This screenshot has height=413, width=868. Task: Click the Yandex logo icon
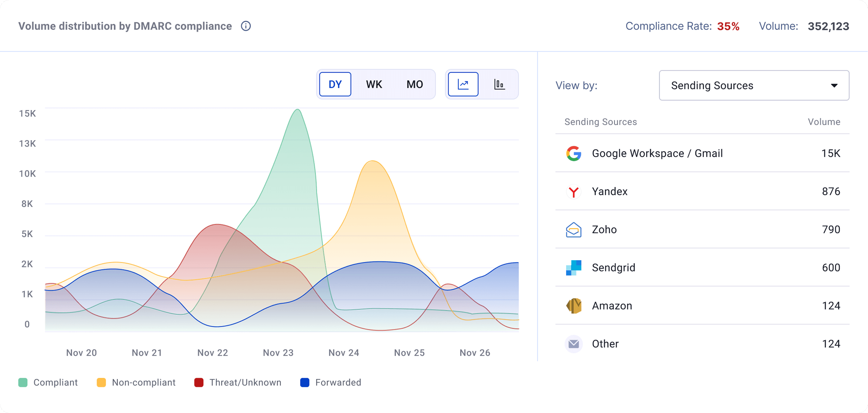(x=574, y=192)
